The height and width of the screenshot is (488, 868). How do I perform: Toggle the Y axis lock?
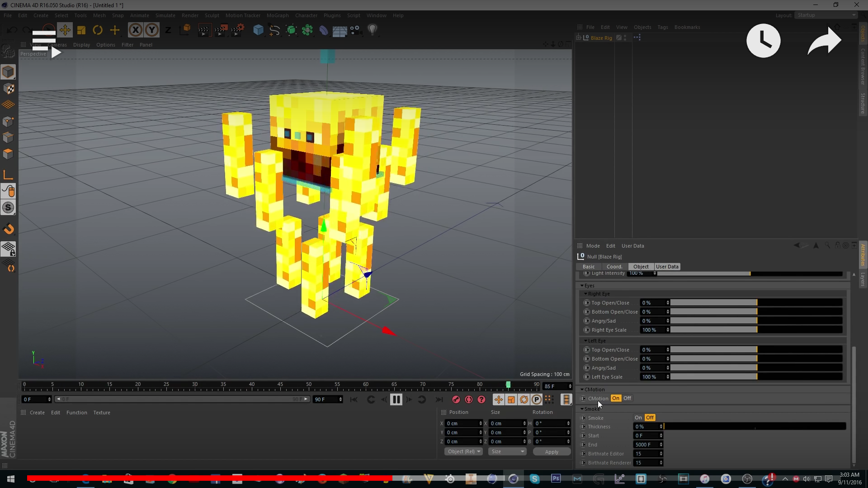(152, 30)
